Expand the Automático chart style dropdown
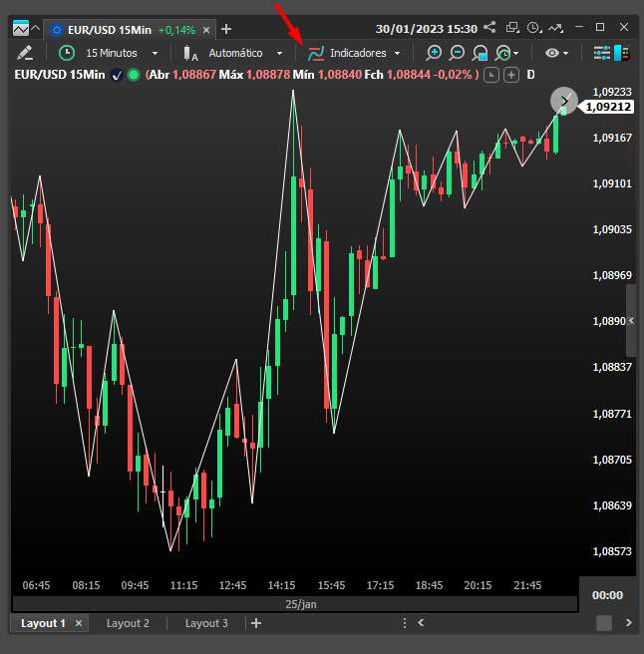This screenshot has width=644, height=654. click(x=234, y=53)
